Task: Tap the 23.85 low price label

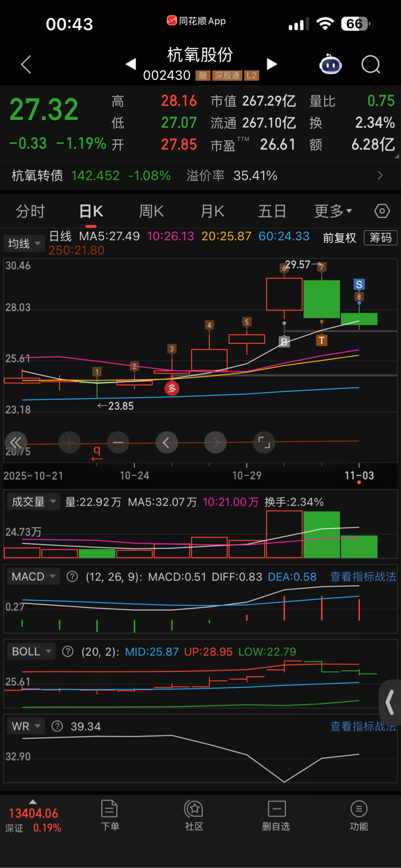Action: click(x=121, y=406)
